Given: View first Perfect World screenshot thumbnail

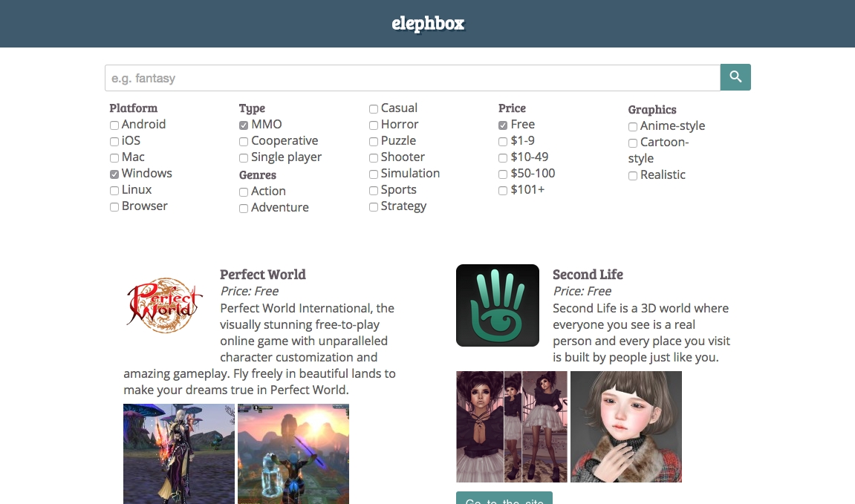Looking at the screenshot, I should [x=179, y=454].
